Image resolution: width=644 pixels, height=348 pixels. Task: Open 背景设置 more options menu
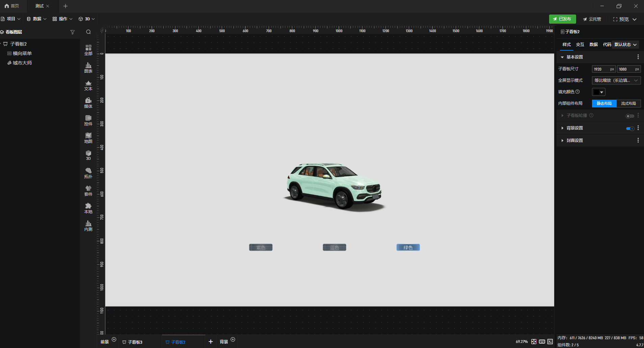pos(638,128)
